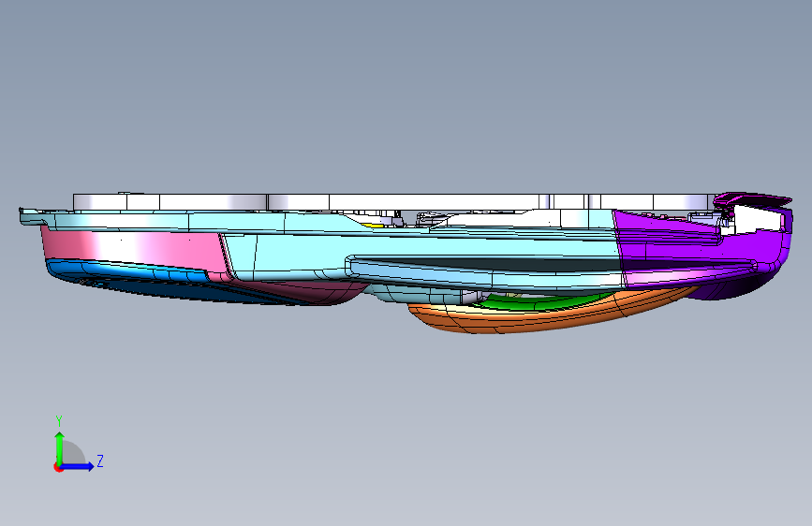Click the blue Z axis arrow of the triad

[x=78, y=466]
